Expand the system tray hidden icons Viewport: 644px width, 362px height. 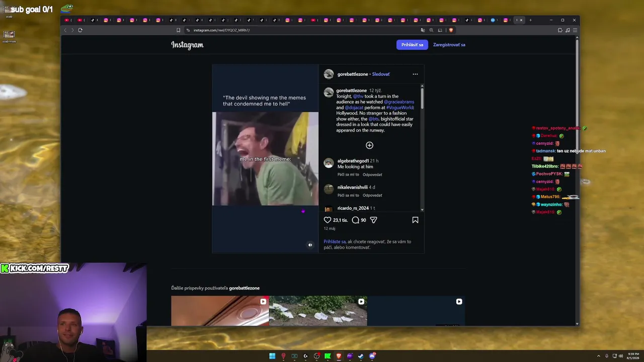599,356
